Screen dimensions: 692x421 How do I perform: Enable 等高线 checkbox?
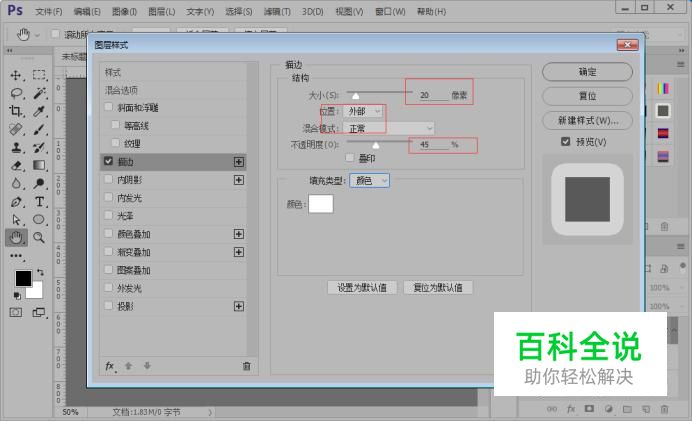tap(116, 125)
